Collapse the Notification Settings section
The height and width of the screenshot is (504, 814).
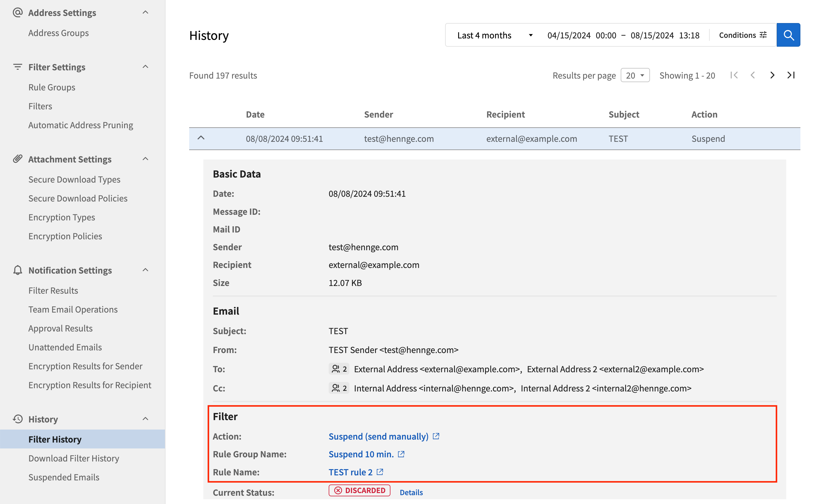(x=145, y=270)
